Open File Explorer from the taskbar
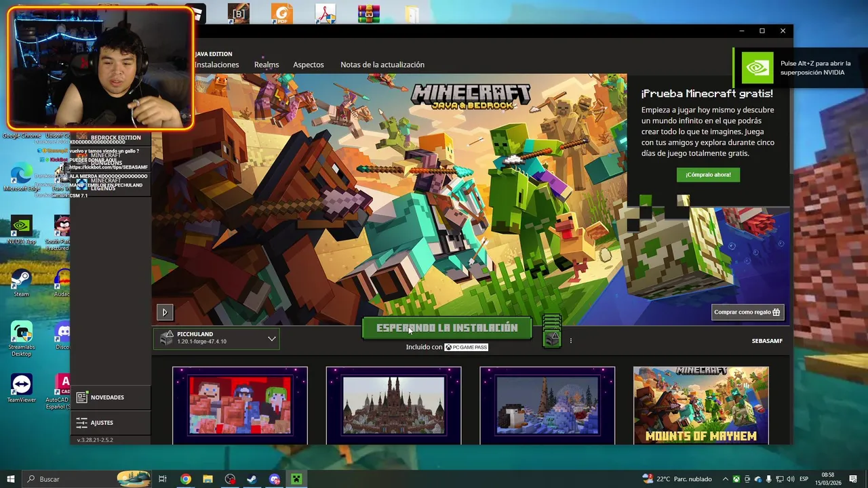868x488 pixels. (208, 479)
